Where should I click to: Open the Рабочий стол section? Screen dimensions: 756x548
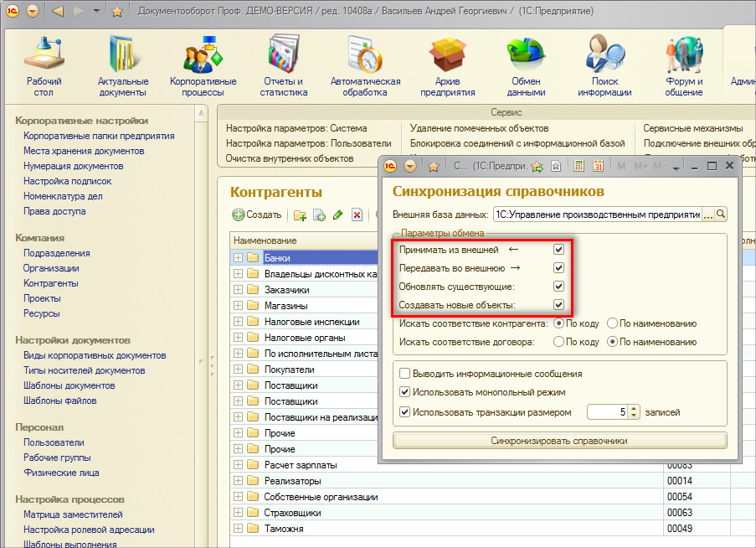44,66
